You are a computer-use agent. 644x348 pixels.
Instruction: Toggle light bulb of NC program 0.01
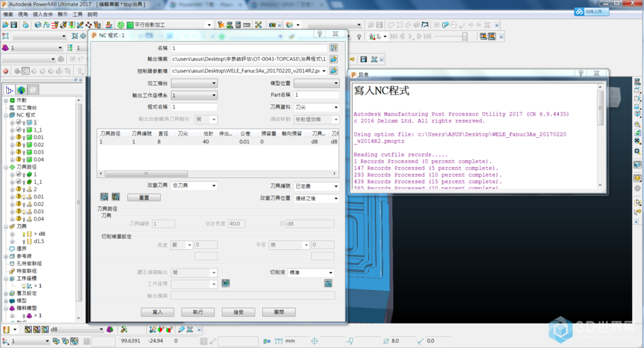tap(24, 138)
